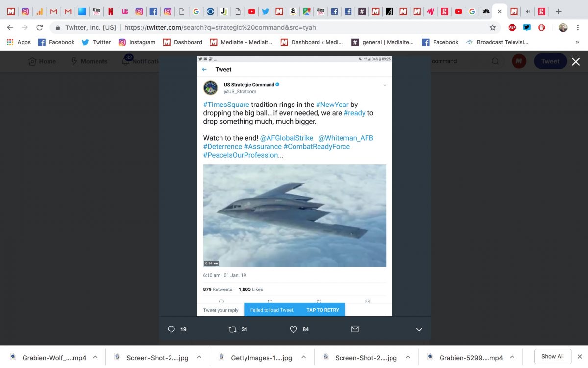Viewport: 588px width, 368px height.
Task: Open the Slack hashtag tab
Action: (x=362, y=11)
